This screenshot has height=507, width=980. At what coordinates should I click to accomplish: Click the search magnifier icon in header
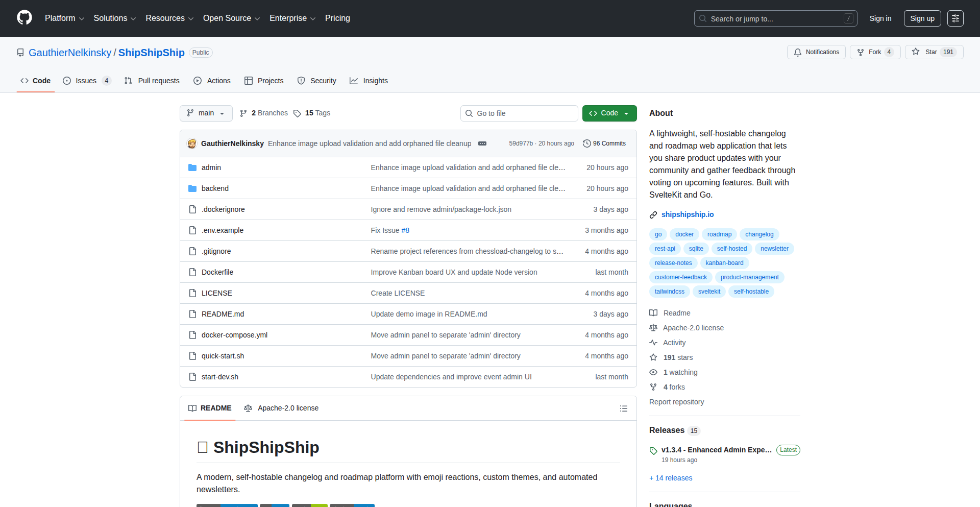pos(703,18)
